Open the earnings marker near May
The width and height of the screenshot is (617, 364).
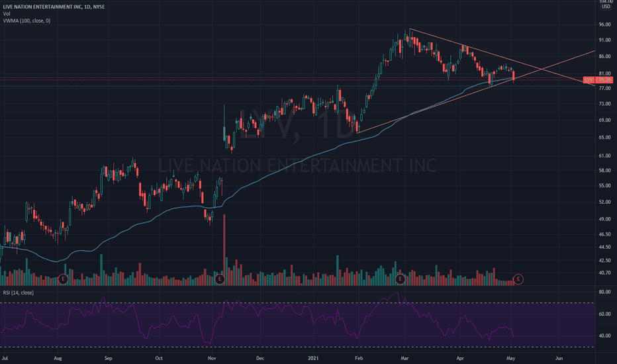[518, 279]
